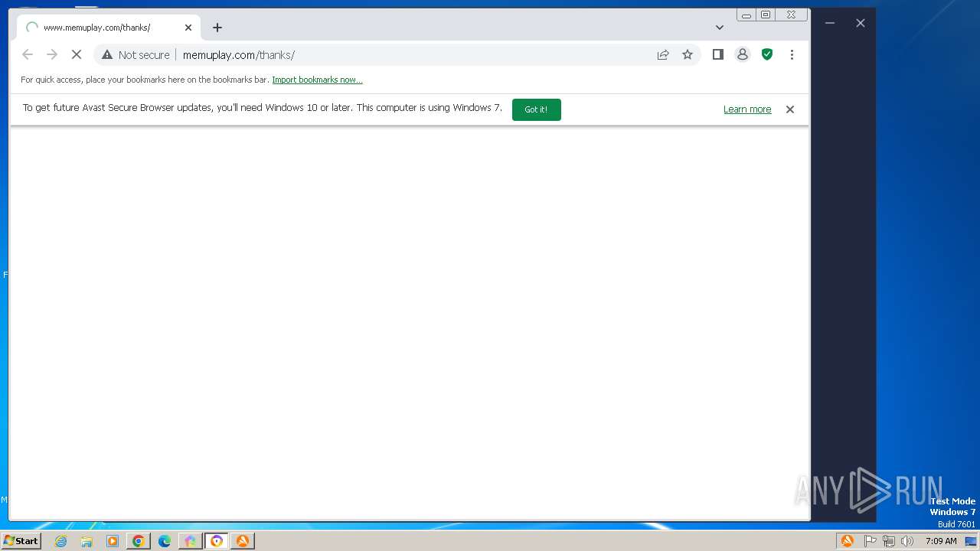Image resolution: width=980 pixels, height=551 pixels.
Task: Open the colorful house taskbar app
Action: tap(191, 541)
